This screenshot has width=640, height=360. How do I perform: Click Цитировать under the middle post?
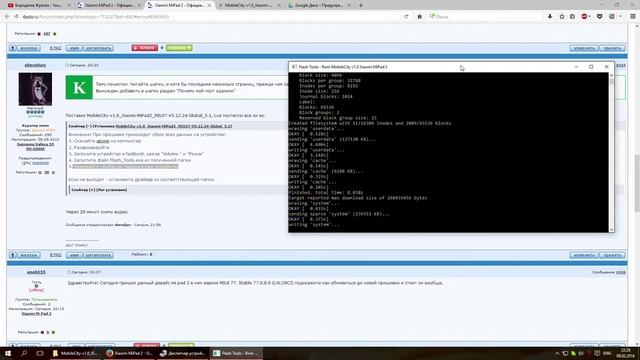point(98,255)
